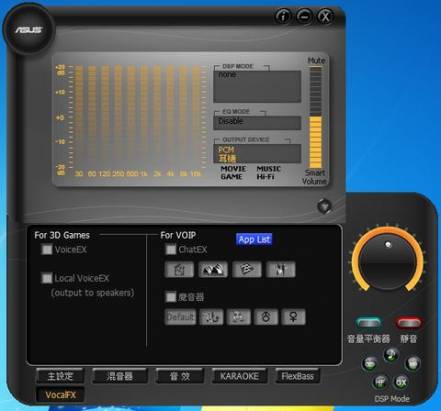441x411 pixels.
Task: Activate the Game DSP mode gamepad icon
Action: (370, 364)
